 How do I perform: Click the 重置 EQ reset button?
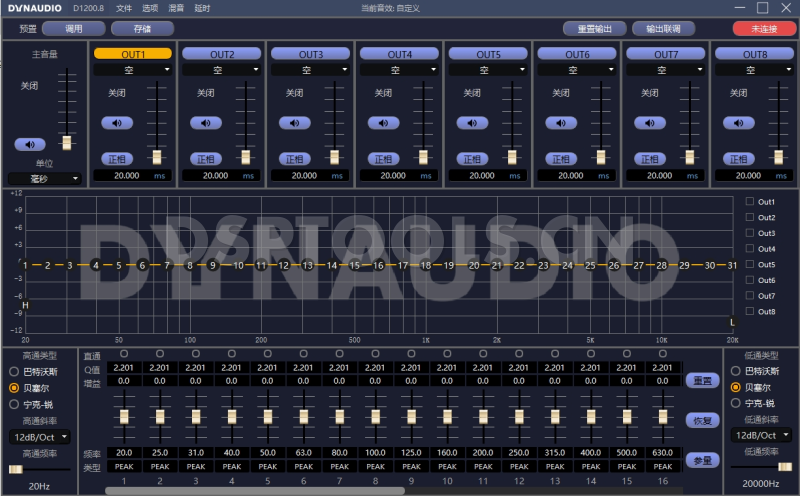click(703, 381)
